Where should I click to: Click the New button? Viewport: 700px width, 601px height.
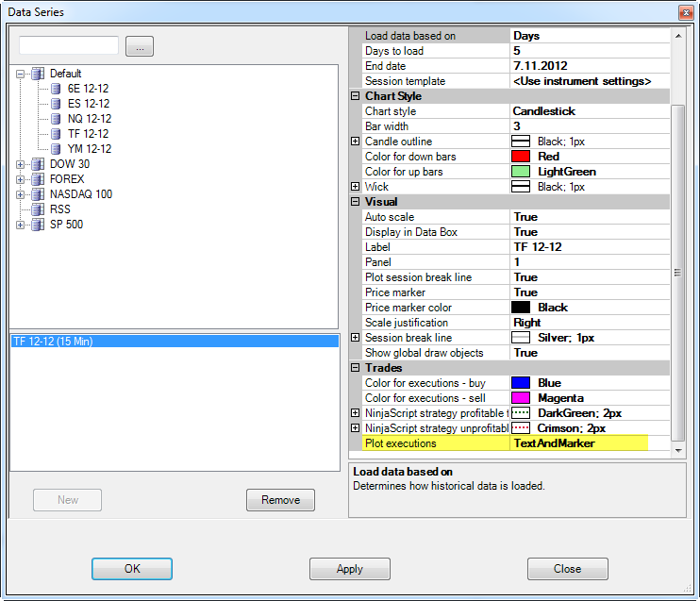click(67, 500)
